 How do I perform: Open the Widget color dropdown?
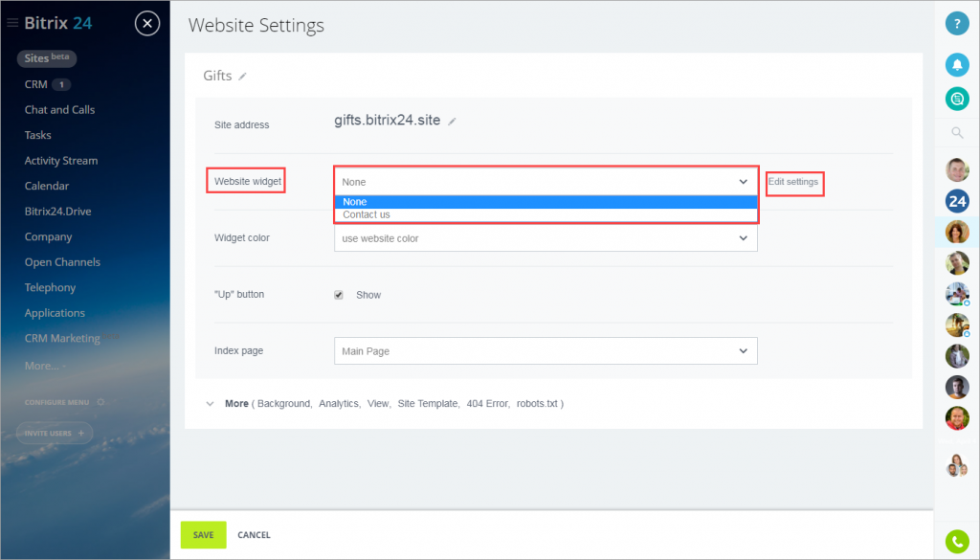(546, 238)
